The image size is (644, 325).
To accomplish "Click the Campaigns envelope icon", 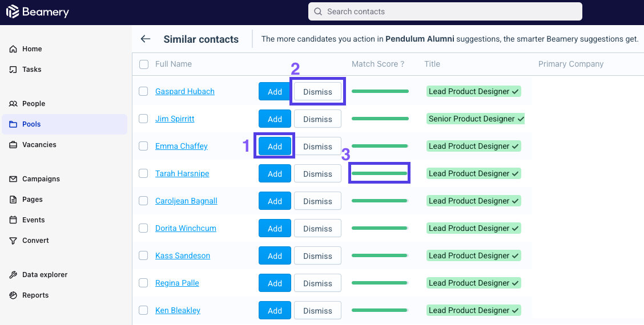I will 13,179.
